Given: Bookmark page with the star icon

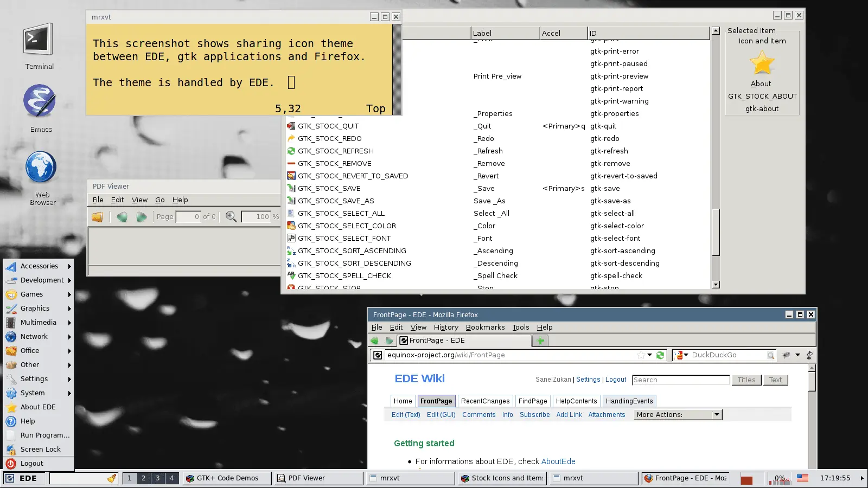Looking at the screenshot, I should (641, 355).
